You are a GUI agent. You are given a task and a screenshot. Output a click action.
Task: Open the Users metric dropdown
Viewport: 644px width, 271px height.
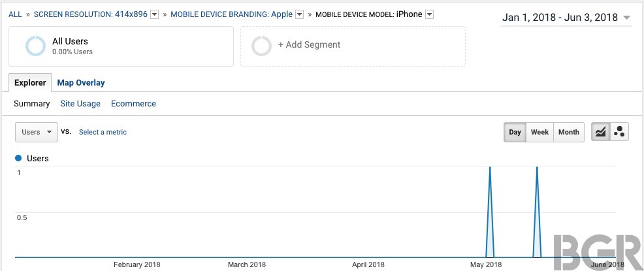tap(37, 132)
